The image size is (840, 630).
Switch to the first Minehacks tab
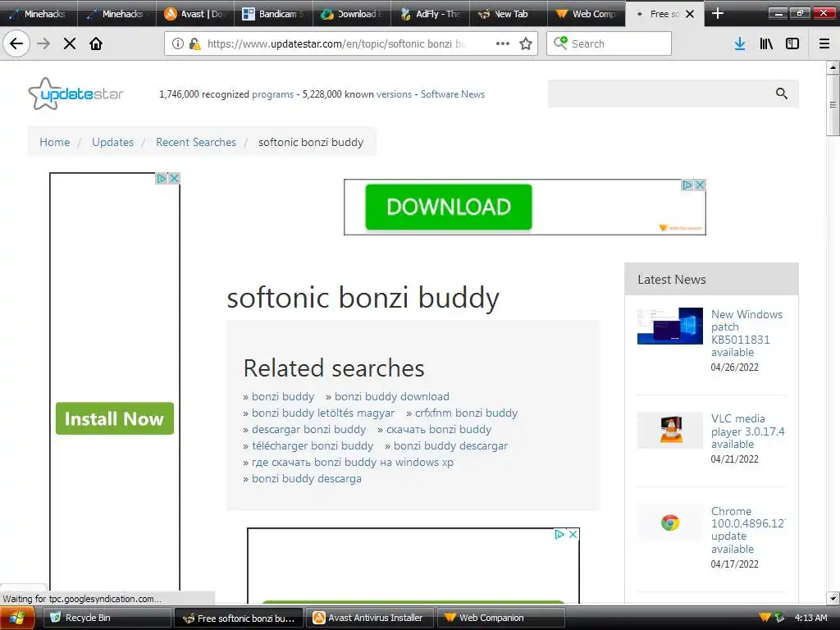(39, 14)
